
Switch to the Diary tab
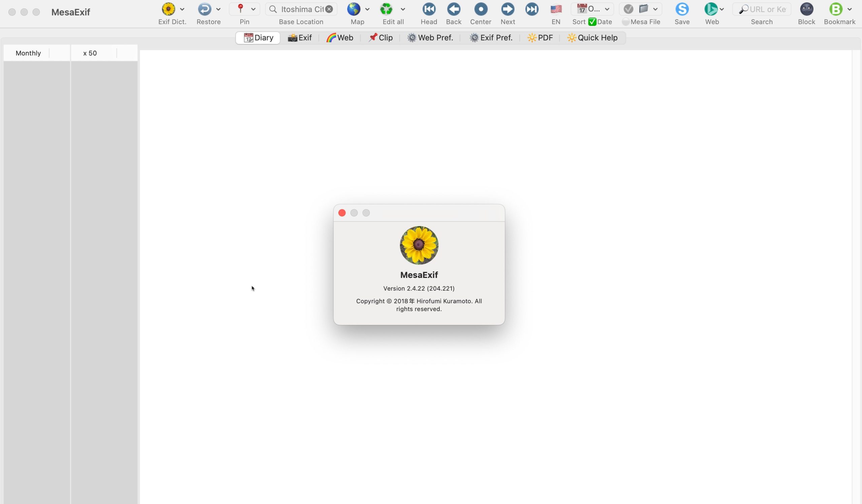point(258,38)
